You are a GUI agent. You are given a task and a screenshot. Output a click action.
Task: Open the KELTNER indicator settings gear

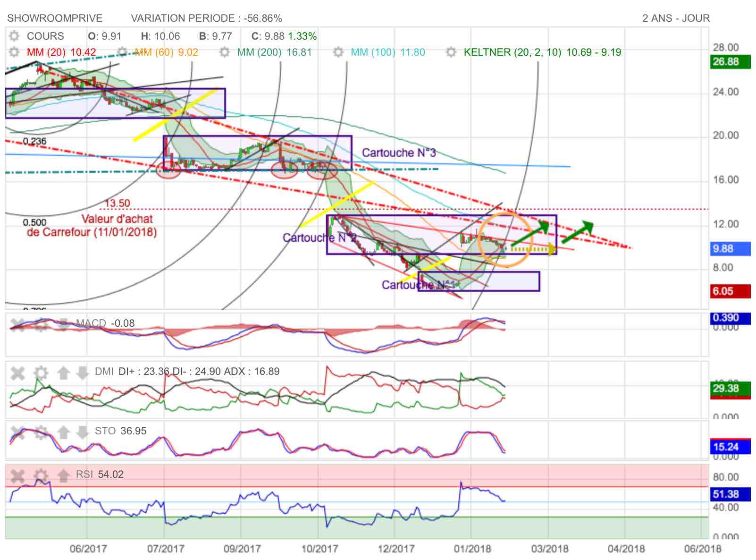pos(451,52)
